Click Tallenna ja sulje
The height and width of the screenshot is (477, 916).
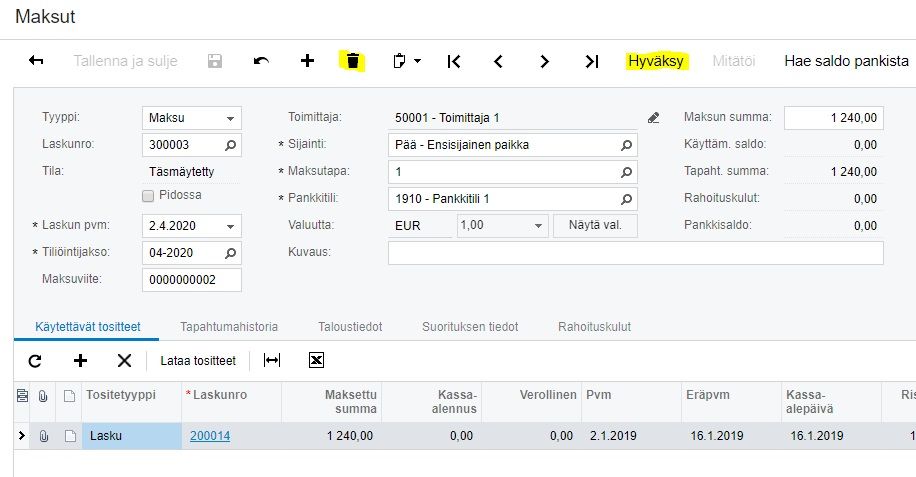click(126, 61)
